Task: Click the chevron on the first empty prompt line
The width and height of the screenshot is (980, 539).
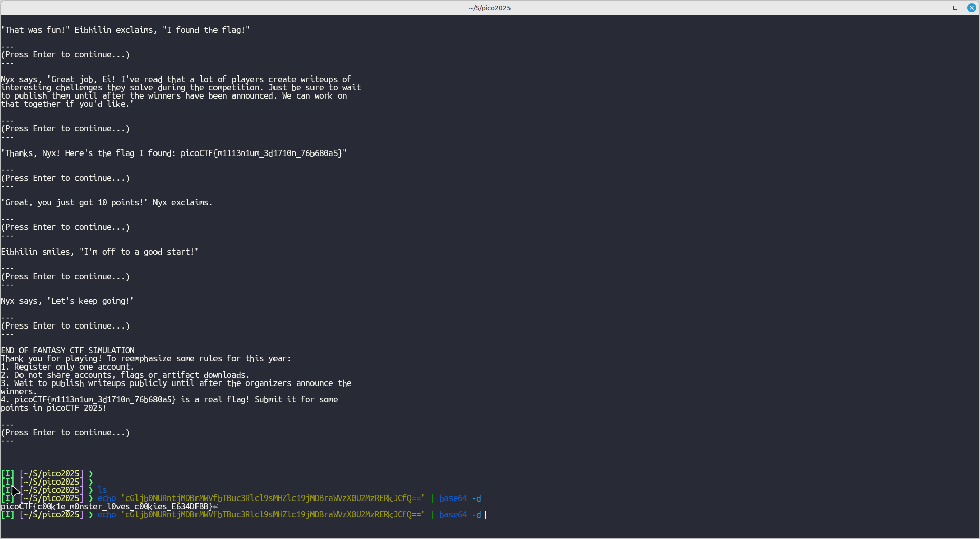Action: point(91,474)
